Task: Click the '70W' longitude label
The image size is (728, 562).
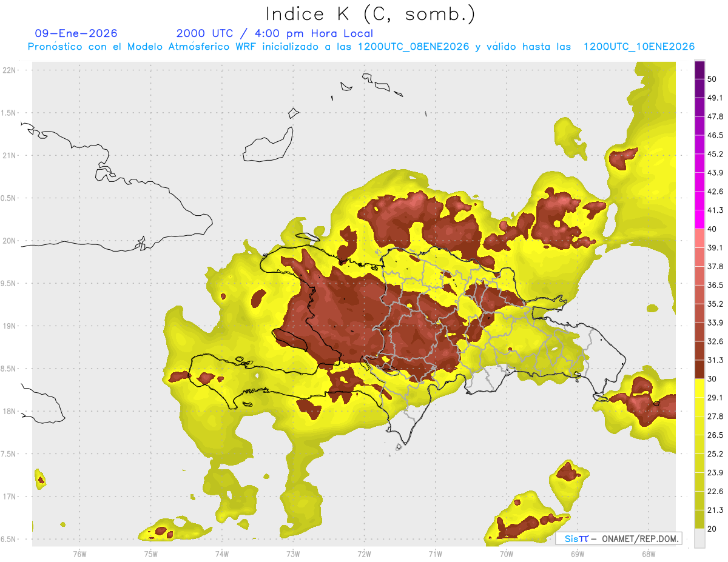Action: click(x=507, y=554)
